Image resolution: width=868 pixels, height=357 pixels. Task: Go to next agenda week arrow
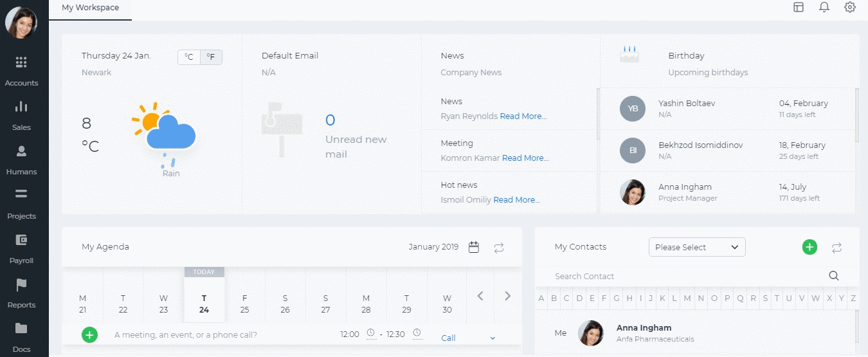coord(507,296)
